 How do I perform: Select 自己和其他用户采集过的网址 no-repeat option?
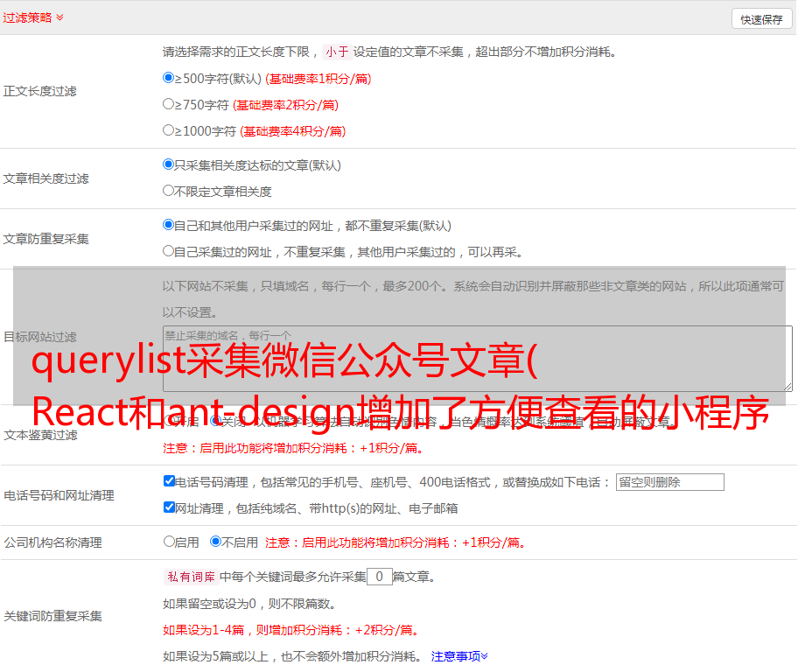pyautogui.click(x=169, y=225)
